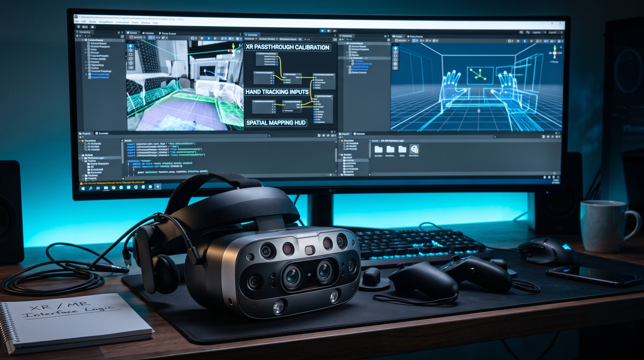Click the Step forward button in top toolbar
This screenshot has height=360, width=644.
click(x=334, y=31)
